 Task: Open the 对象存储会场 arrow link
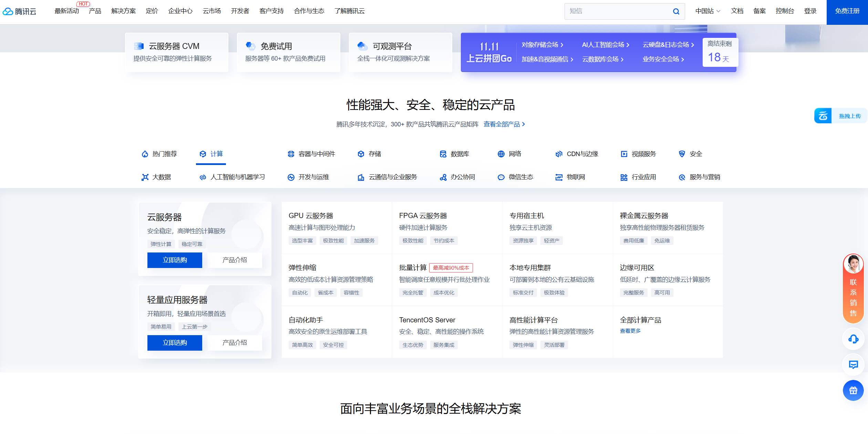click(542, 45)
